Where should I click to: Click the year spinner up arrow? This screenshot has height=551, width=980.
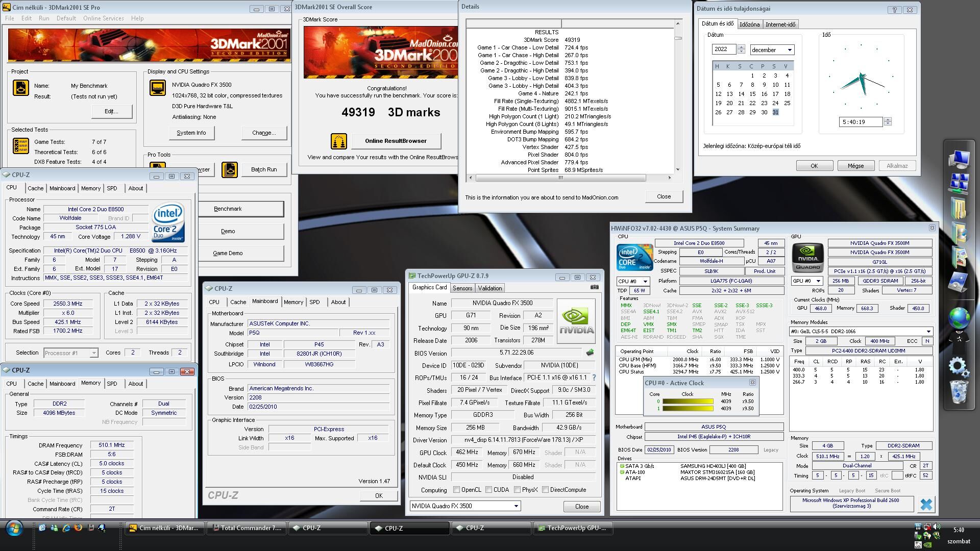pyautogui.click(x=741, y=47)
